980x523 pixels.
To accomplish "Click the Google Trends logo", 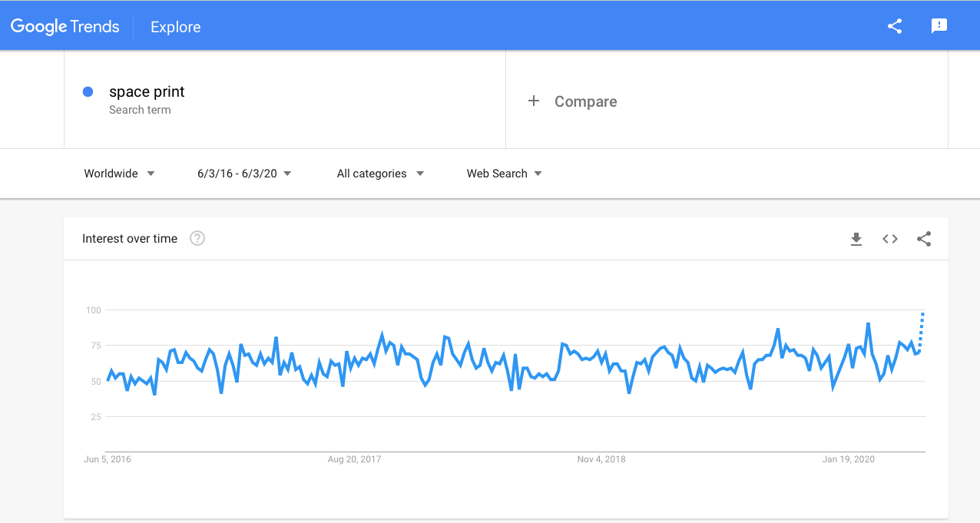I will (65, 27).
